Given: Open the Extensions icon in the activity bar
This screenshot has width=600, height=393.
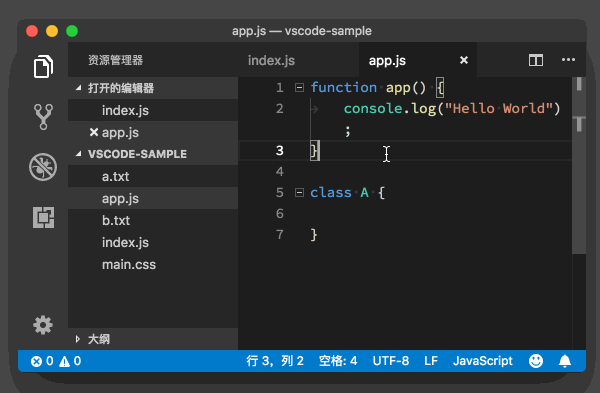Looking at the screenshot, I should [43, 217].
